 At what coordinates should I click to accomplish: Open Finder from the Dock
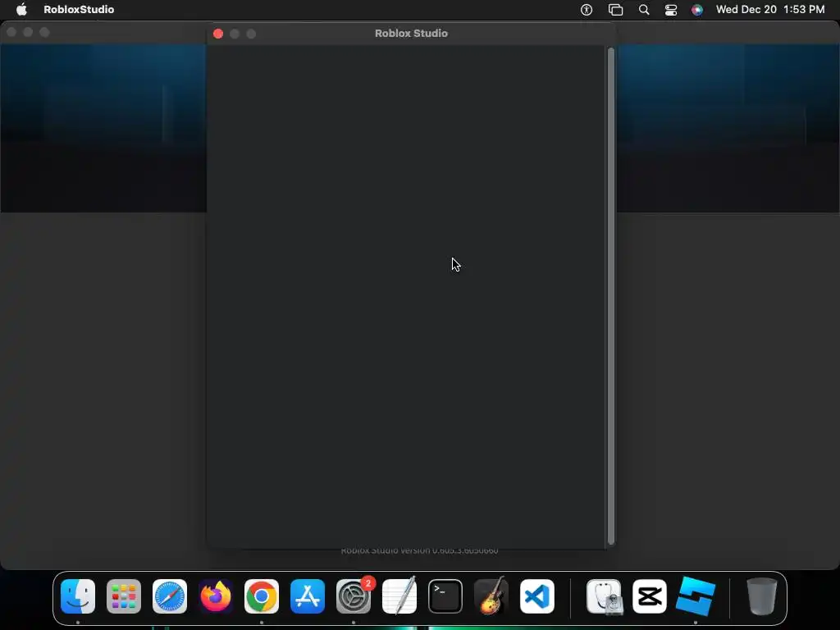pyautogui.click(x=78, y=596)
